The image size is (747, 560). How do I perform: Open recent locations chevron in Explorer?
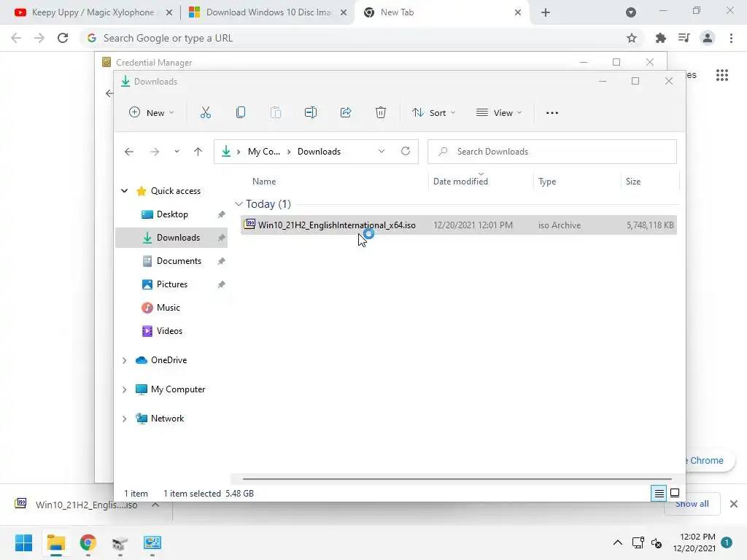[177, 152]
